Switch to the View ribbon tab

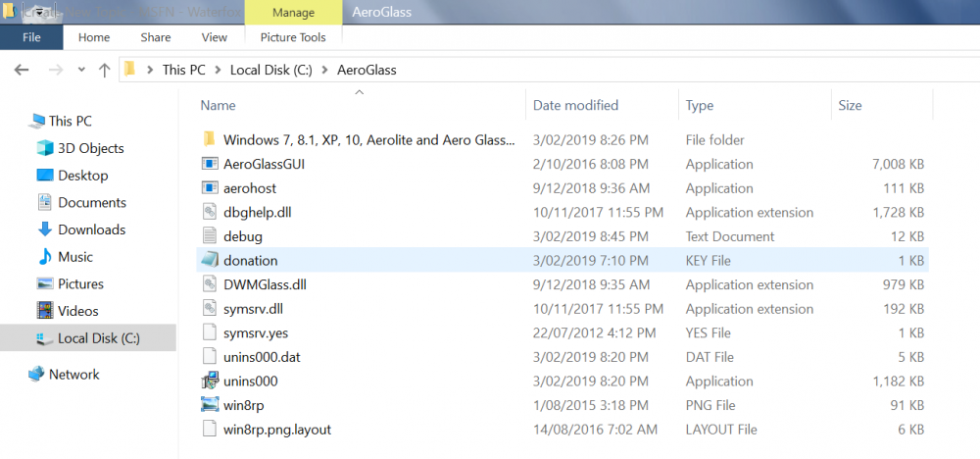[214, 37]
